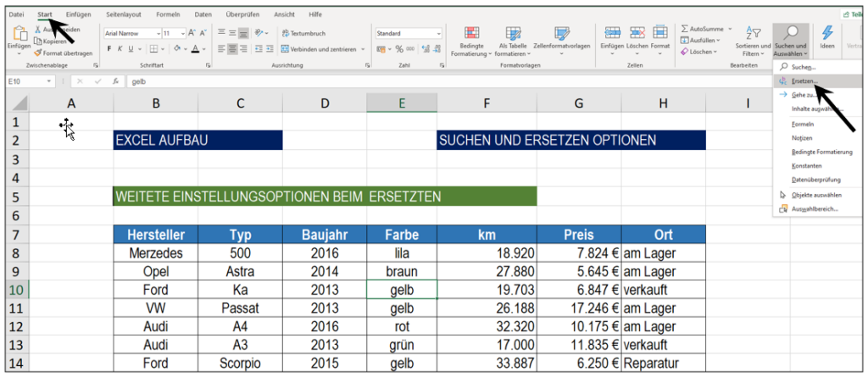Open Zellenformatvorlagen gallery

pos(562,41)
